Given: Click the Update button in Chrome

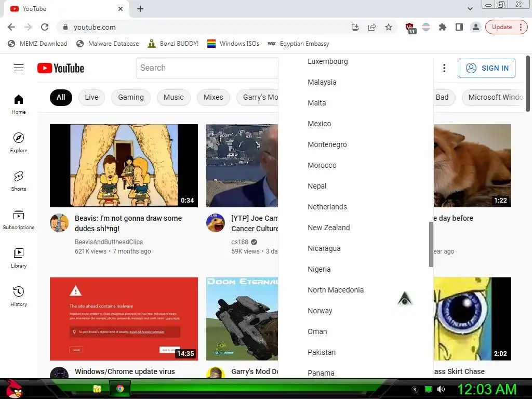Looking at the screenshot, I should tap(506, 27).
